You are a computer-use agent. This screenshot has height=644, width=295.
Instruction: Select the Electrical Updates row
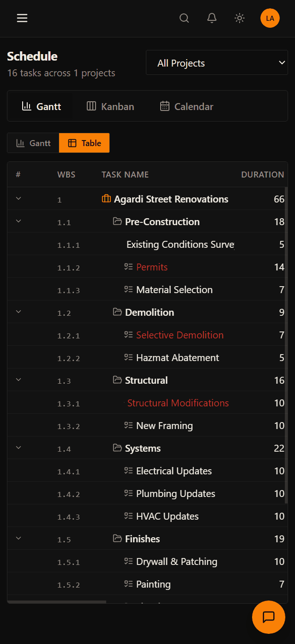pyautogui.click(x=174, y=471)
